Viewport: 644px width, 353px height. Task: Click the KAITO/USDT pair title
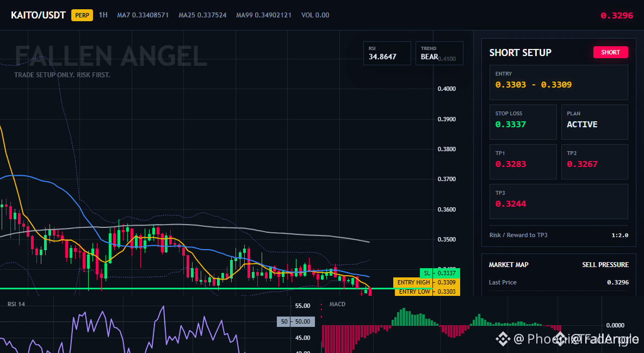(x=38, y=15)
